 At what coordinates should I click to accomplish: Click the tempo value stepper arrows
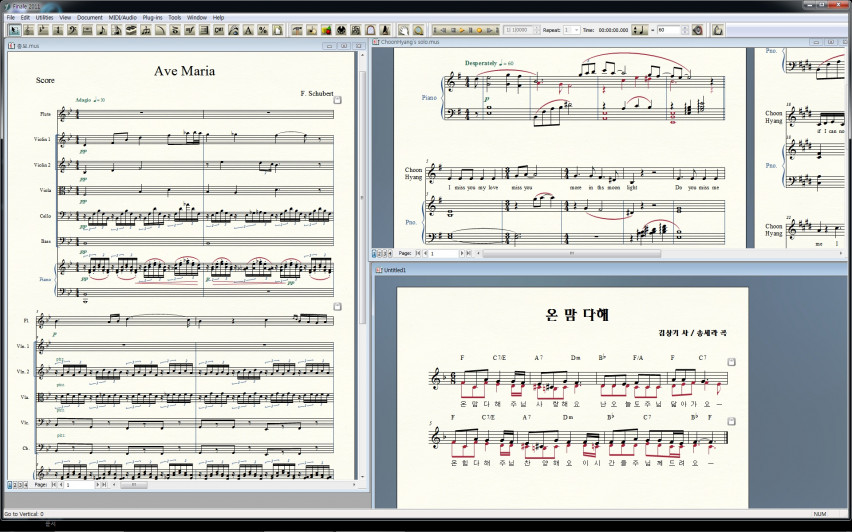[685, 30]
